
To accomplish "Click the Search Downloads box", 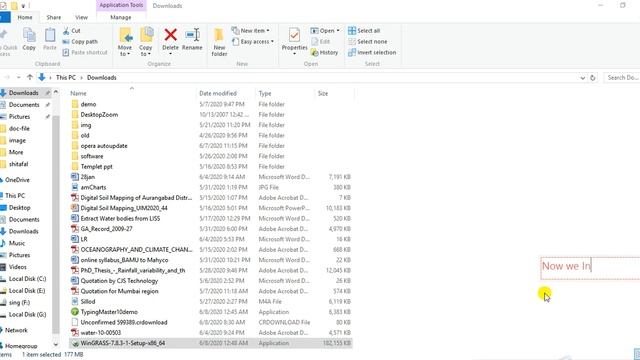I will click(622, 78).
